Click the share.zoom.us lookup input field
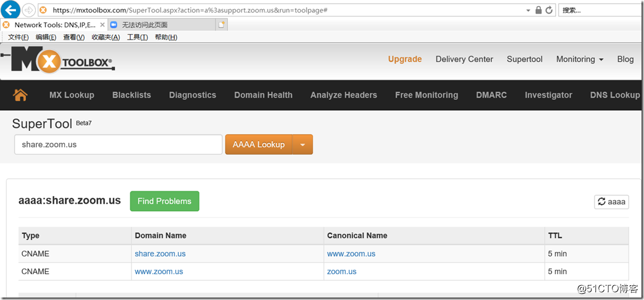 point(119,144)
